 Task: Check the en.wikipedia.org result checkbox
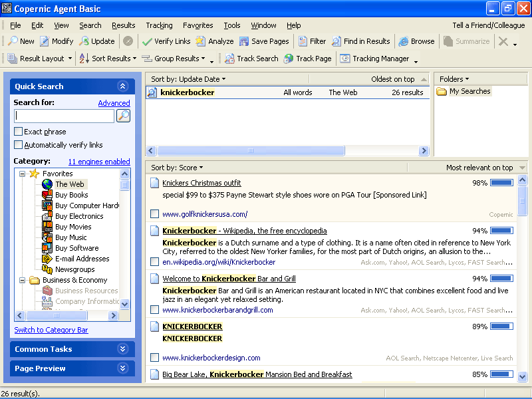tap(154, 261)
